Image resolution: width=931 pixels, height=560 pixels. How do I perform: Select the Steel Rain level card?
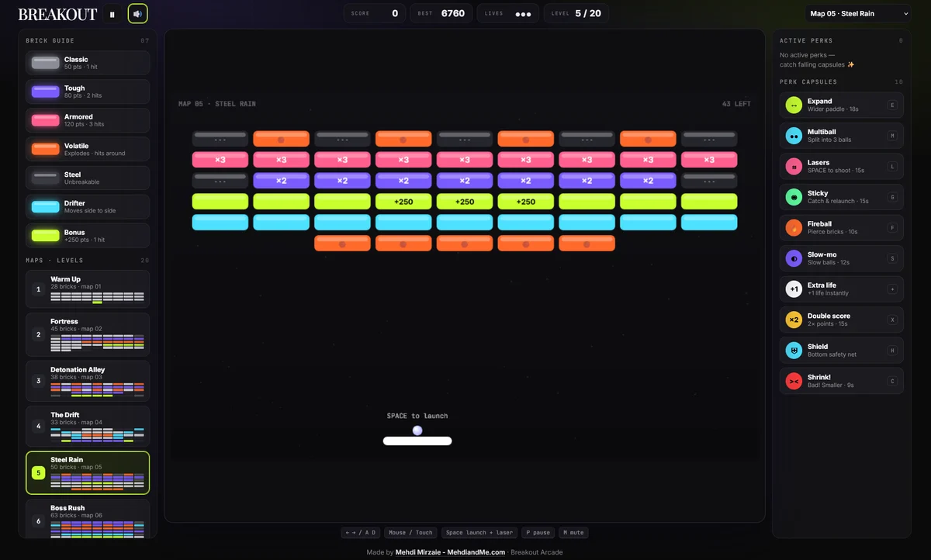(x=88, y=473)
